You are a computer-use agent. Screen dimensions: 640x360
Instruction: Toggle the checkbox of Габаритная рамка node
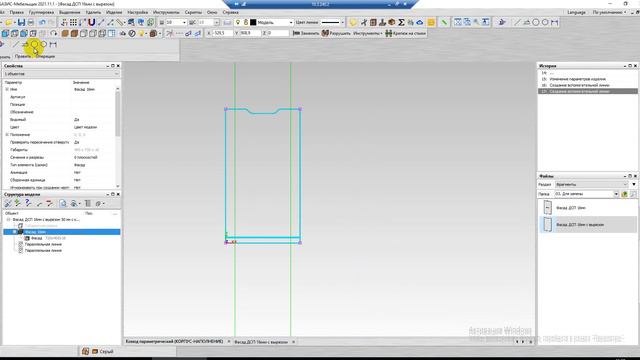click(x=20, y=226)
